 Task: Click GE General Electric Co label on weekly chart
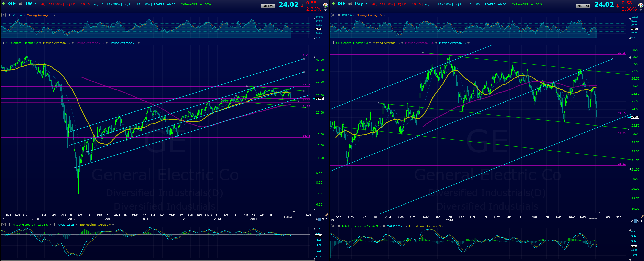pos(22,43)
